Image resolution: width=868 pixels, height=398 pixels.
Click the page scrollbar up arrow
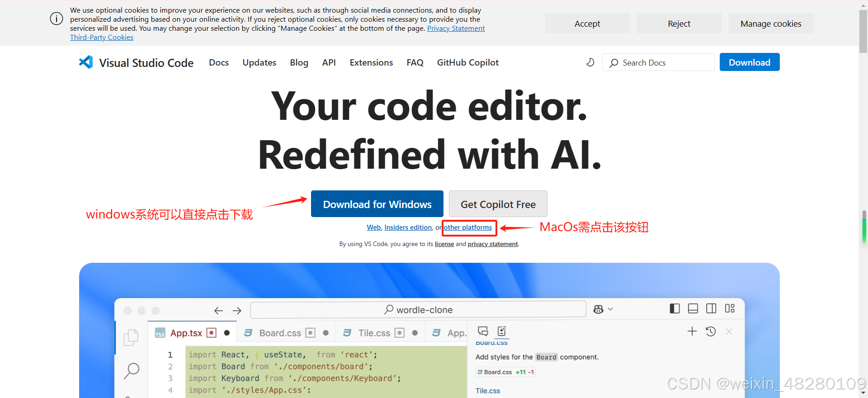click(x=863, y=5)
